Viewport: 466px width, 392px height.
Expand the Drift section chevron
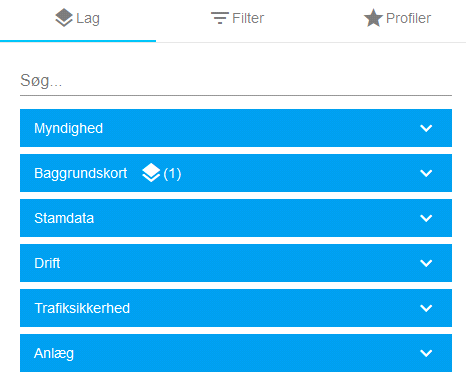[426, 263]
